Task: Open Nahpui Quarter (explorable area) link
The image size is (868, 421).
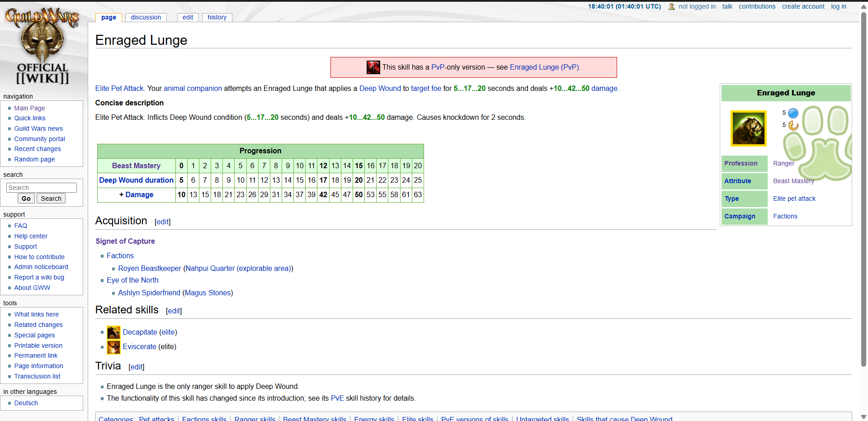Action: click(x=238, y=269)
